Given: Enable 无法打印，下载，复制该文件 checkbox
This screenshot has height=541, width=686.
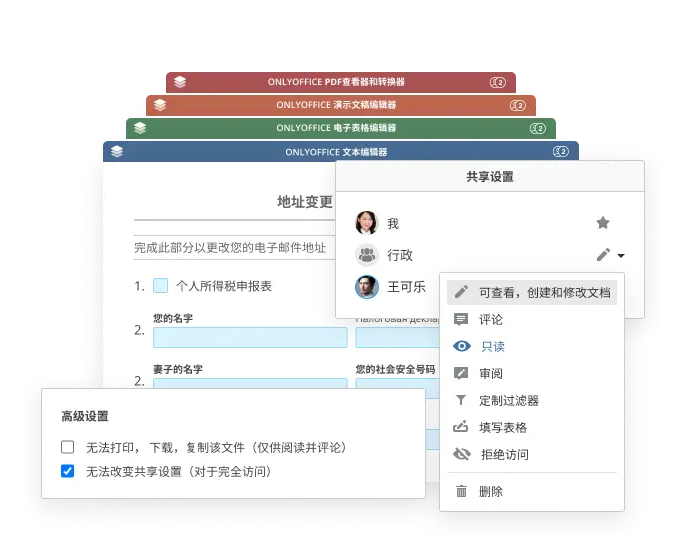Looking at the screenshot, I should [67, 447].
